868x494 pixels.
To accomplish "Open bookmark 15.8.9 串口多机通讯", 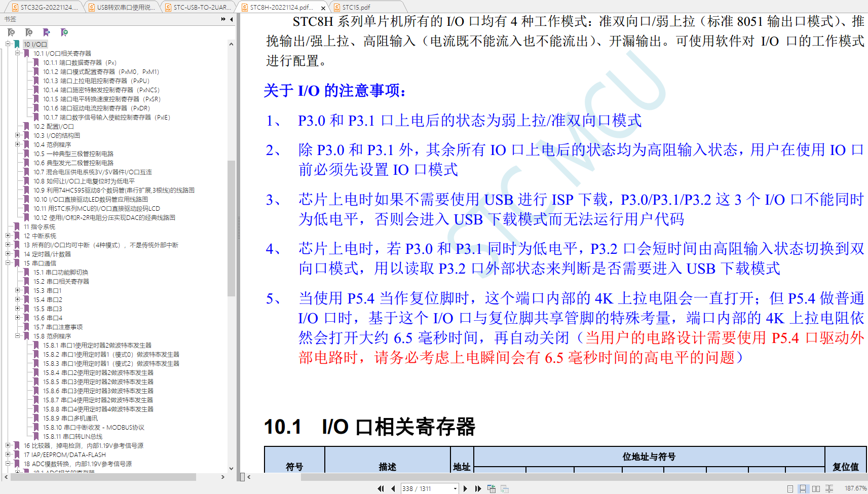I will (x=70, y=419).
